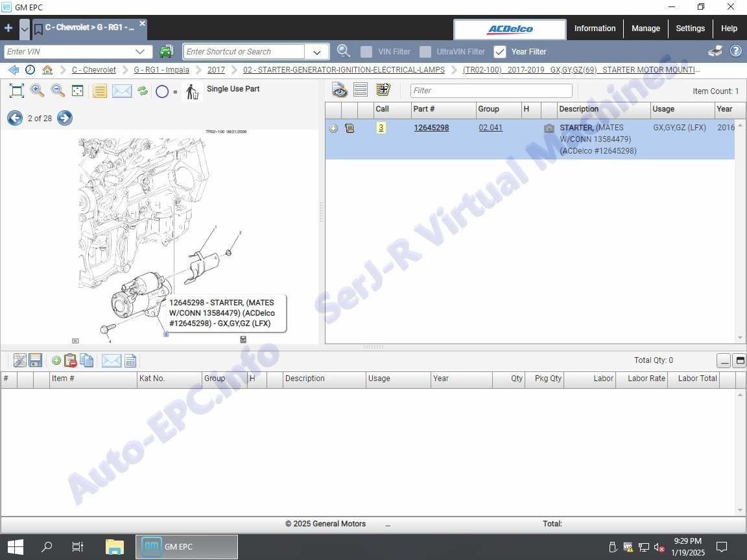Click the zoom in magnifier icon
The image size is (747, 560).
click(38, 91)
